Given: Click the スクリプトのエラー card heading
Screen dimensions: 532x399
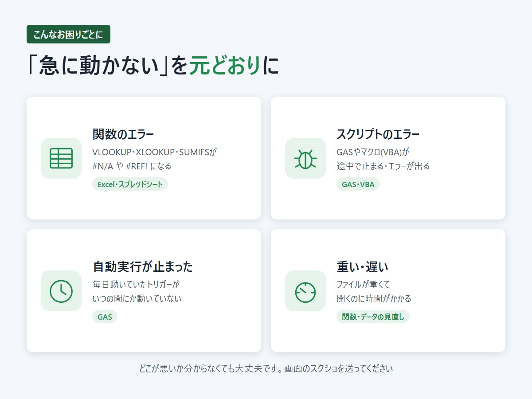Looking at the screenshot, I should [x=378, y=134].
